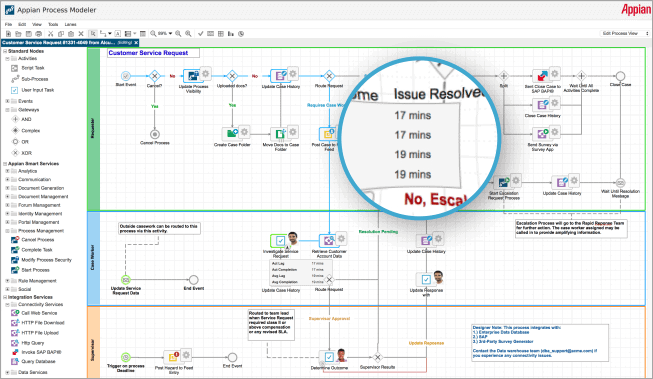
Task: Click the Case Worker lane header
Action: coord(93,259)
